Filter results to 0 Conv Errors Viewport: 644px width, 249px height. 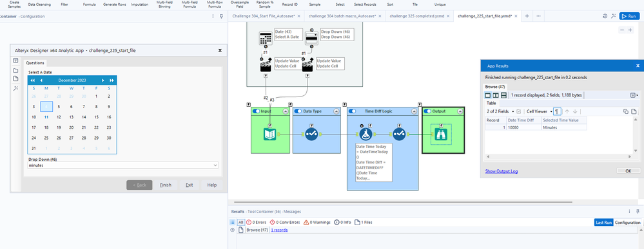285,223
